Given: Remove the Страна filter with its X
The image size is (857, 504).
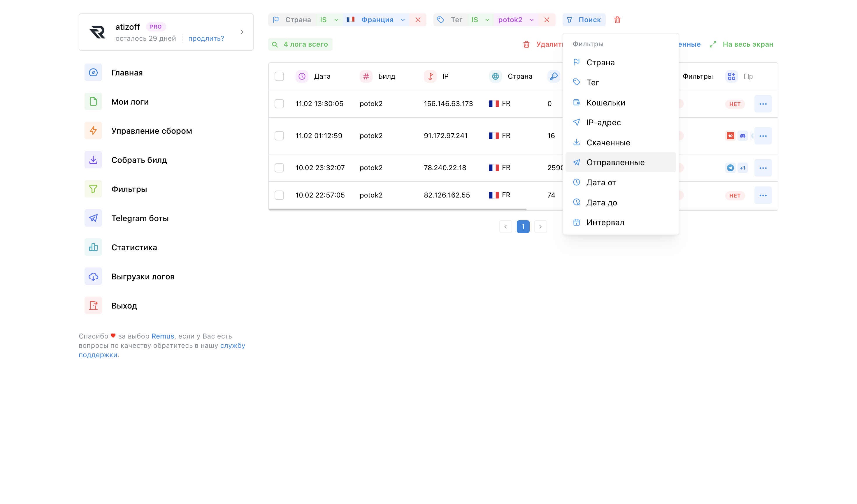Looking at the screenshot, I should point(418,20).
